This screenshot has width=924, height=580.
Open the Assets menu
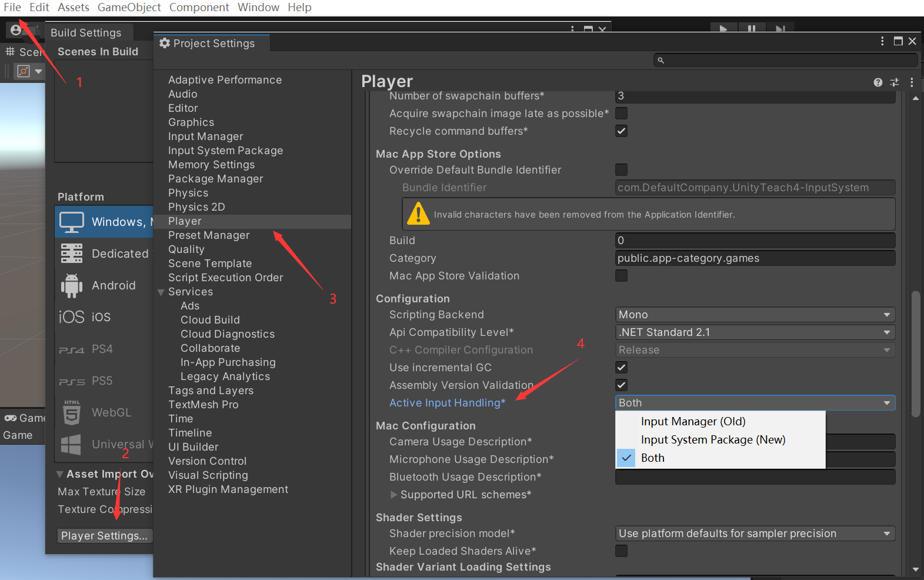74,7
